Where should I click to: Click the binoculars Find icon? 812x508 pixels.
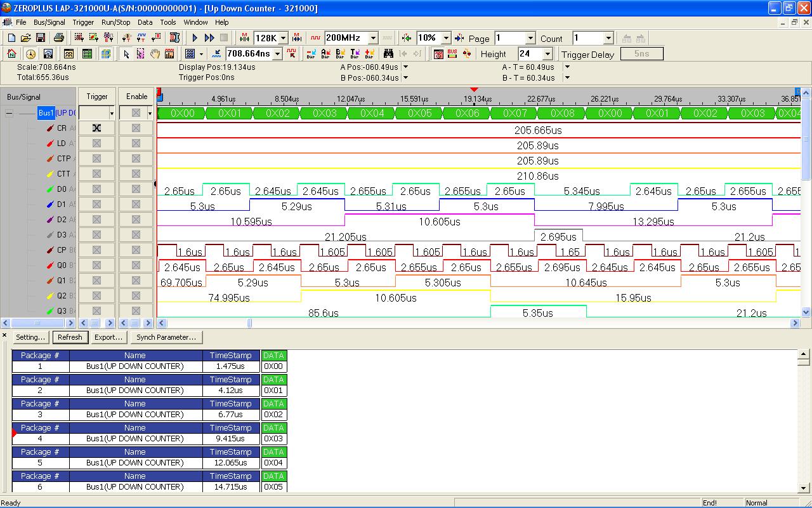(388, 54)
